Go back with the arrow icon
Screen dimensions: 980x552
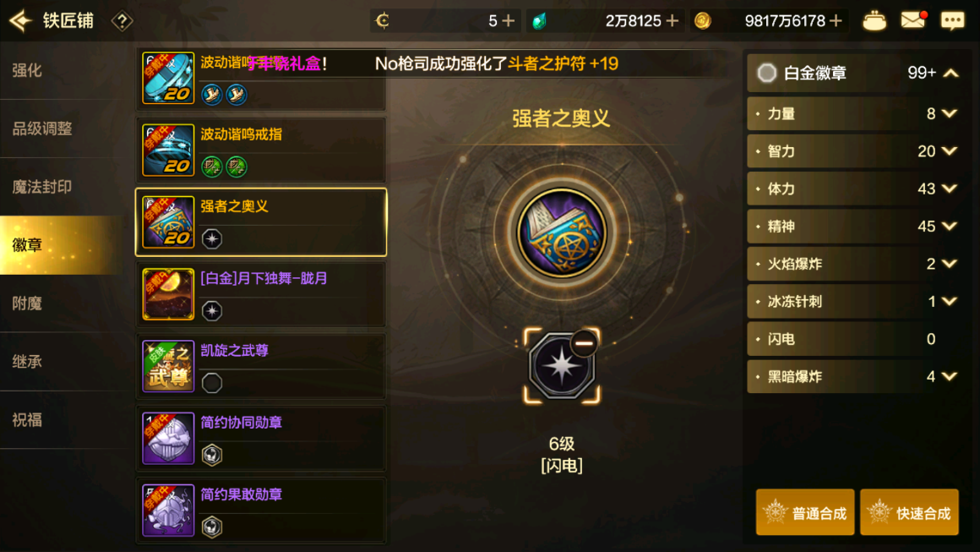(x=20, y=20)
